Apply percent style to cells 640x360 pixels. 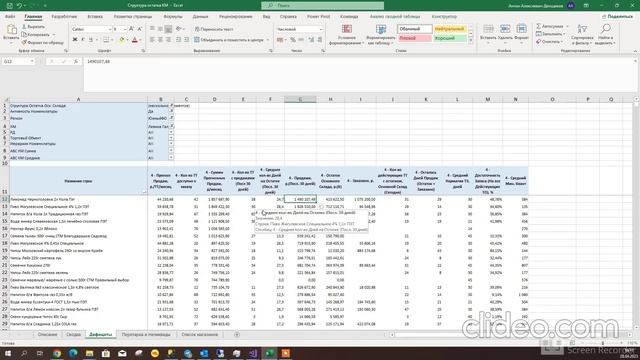click(x=293, y=40)
